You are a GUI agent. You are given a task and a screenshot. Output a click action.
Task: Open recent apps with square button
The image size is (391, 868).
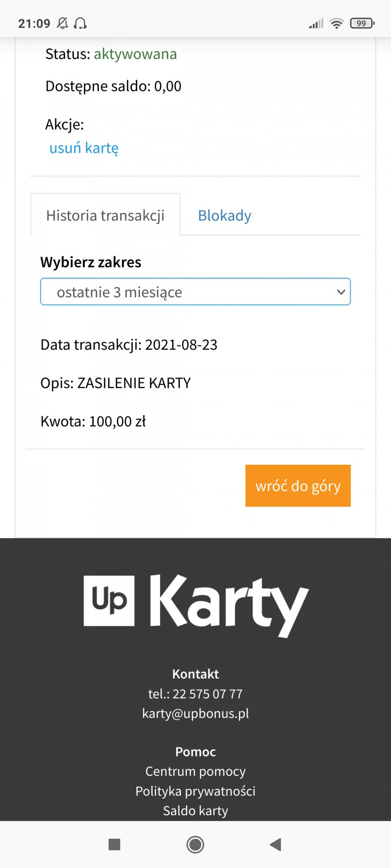click(114, 845)
